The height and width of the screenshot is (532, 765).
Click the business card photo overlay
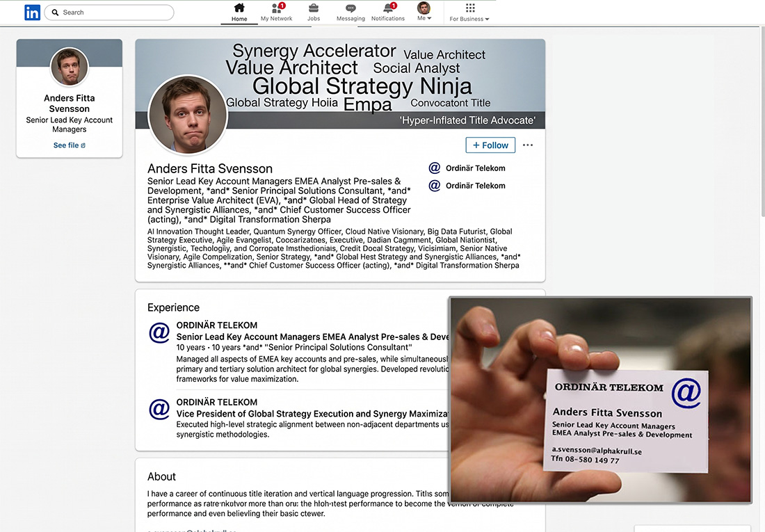click(601, 400)
